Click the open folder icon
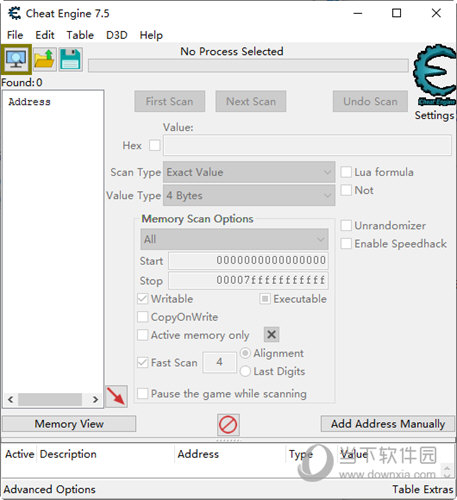The height and width of the screenshot is (500, 457). pyautogui.click(x=45, y=59)
